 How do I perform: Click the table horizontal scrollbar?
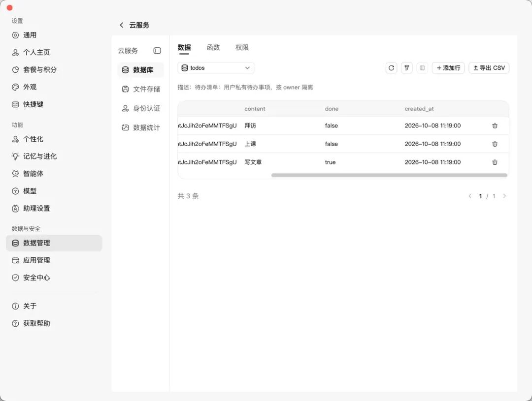click(x=389, y=175)
